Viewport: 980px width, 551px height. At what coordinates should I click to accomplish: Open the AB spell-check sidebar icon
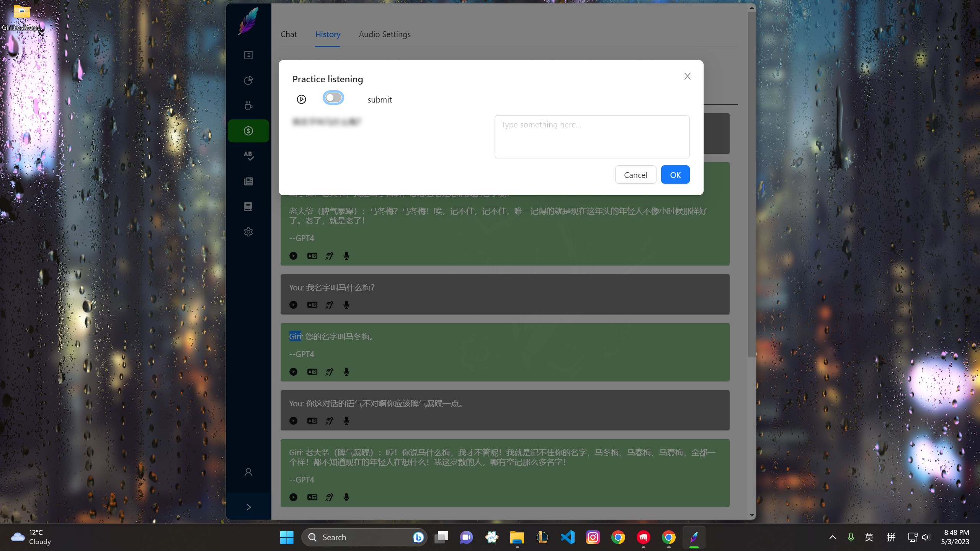coord(248,156)
